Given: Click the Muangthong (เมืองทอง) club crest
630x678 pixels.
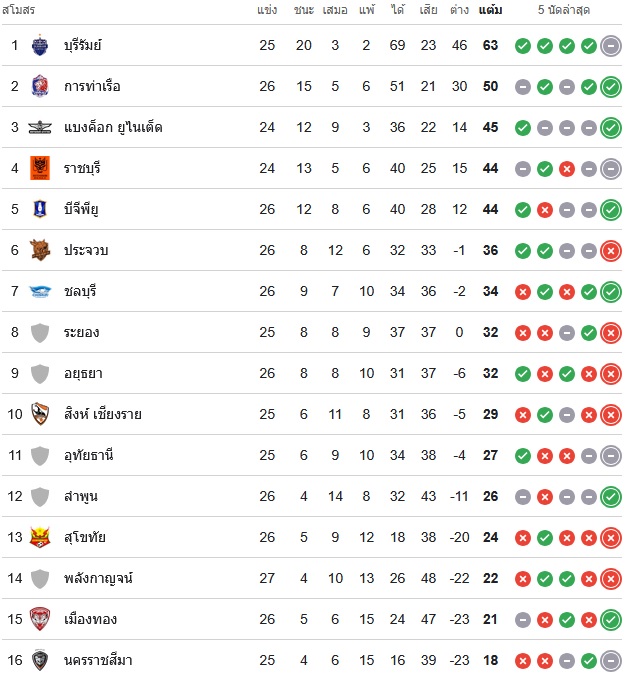Looking at the screenshot, I should point(40,619).
